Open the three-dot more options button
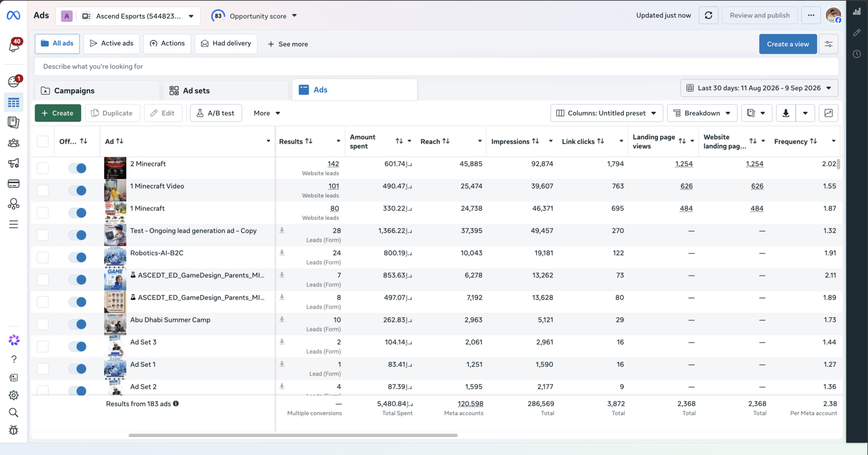 tap(811, 15)
